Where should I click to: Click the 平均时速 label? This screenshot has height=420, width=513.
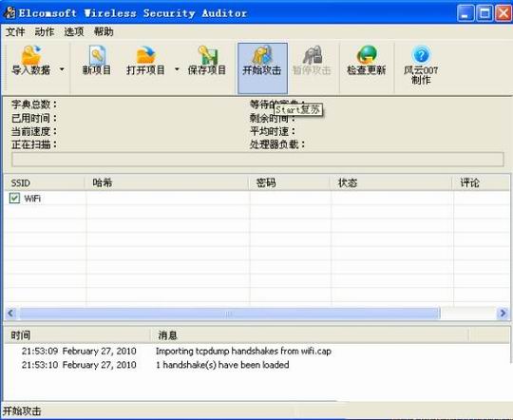(273, 131)
